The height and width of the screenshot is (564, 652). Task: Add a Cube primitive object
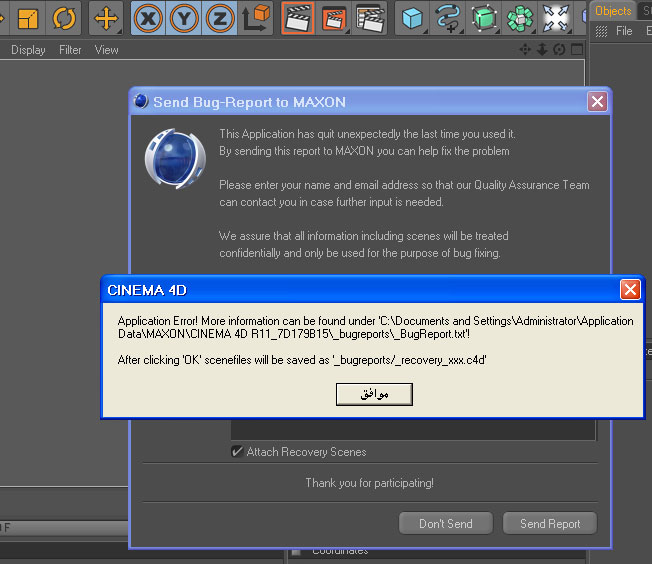point(412,19)
